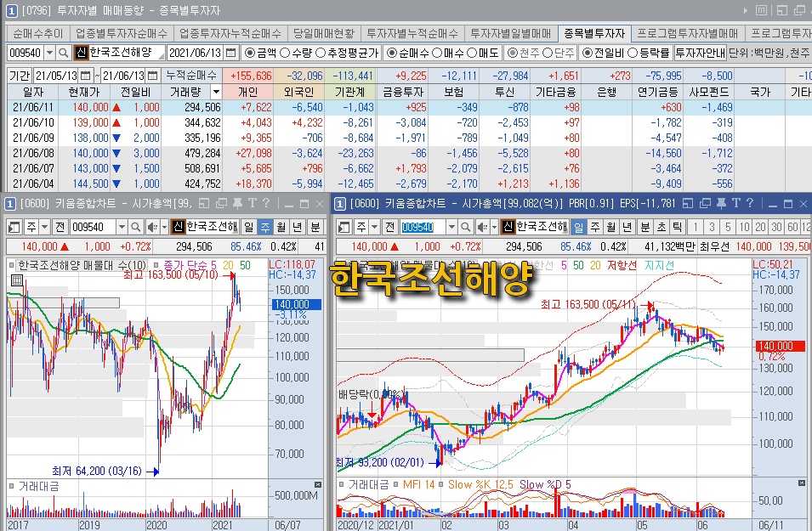Select the 월 monthly period in the left chart
Screen dimensions: 812x531
coord(281,227)
